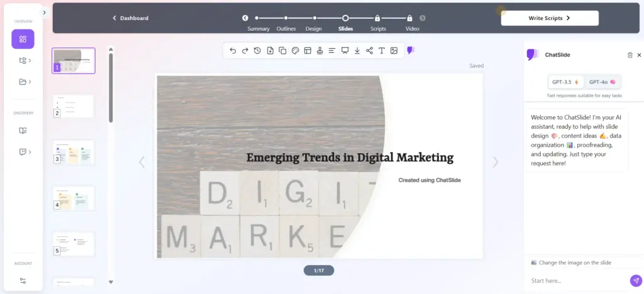Click the undo arrow in the slide toolbar
This screenshot has height=294, width=644.
click(x=233, y=51)
